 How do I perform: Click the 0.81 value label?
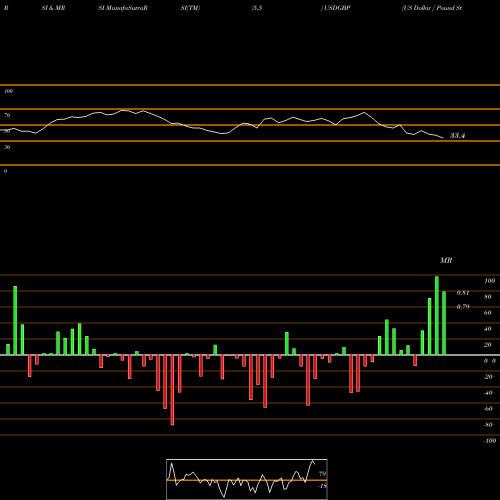[x=463, y=293]
